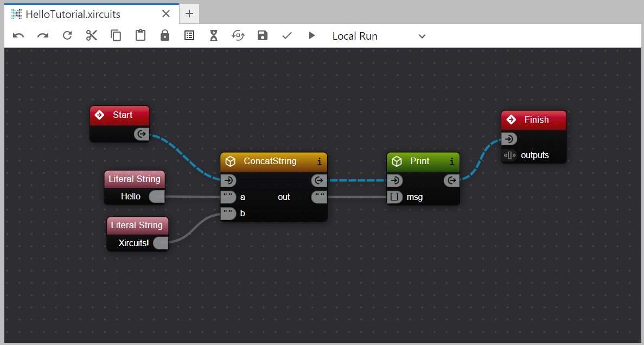Compile the workflow with the checkmark icon

point(287,36)
